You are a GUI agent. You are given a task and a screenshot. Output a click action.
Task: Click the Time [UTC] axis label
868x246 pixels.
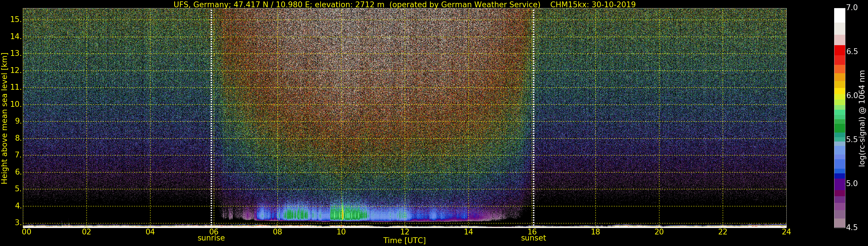(x=404, y=241)
